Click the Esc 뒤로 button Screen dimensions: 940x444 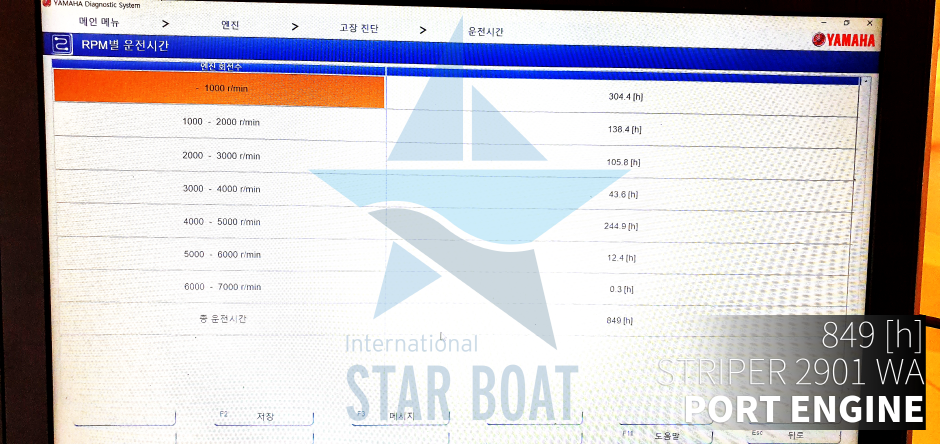(794, 436)
